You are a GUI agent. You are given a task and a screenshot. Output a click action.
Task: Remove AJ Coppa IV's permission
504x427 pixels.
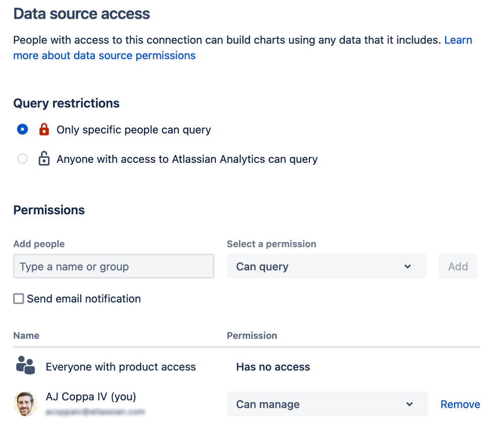460,404
